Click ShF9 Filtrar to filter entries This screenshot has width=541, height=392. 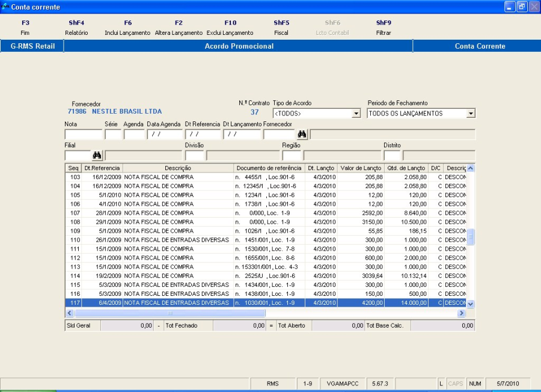[384, 28]
